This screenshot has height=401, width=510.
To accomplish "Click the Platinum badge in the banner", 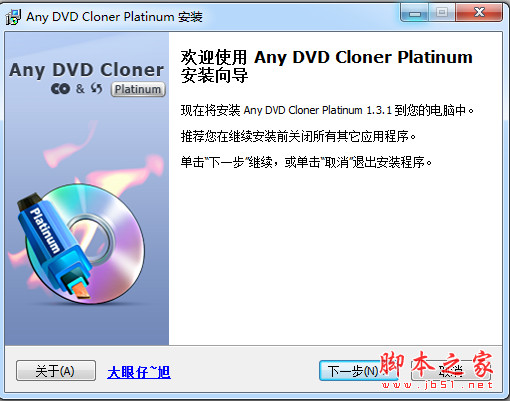I will click(138, 89).
